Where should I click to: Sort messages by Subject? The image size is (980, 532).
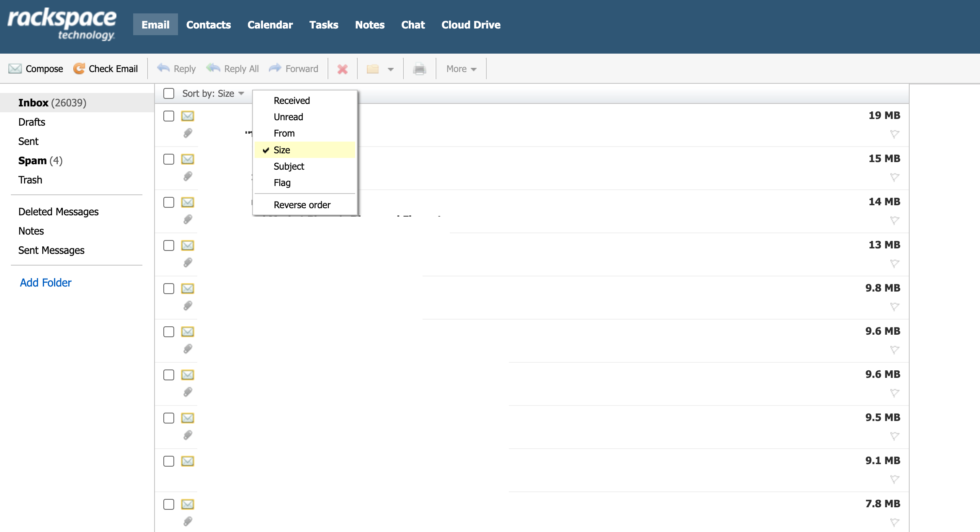304,166
